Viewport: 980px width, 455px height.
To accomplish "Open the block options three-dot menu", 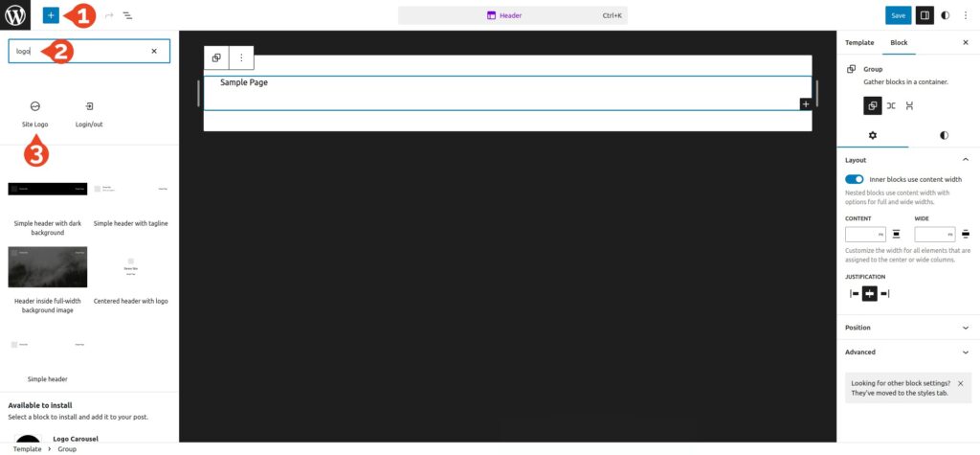I will tap(241, 57).
